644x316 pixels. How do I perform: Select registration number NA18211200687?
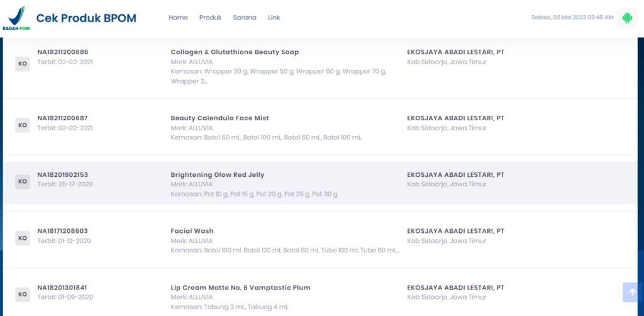point(62,118)
